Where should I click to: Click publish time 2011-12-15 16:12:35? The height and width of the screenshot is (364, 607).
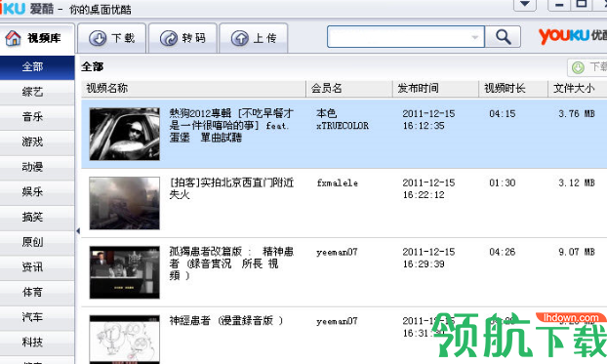pyautogui.click(x=428, y=120)
